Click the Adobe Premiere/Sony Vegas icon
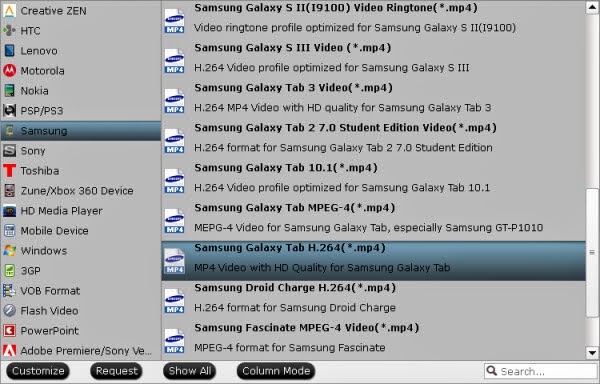 [9, 350]
